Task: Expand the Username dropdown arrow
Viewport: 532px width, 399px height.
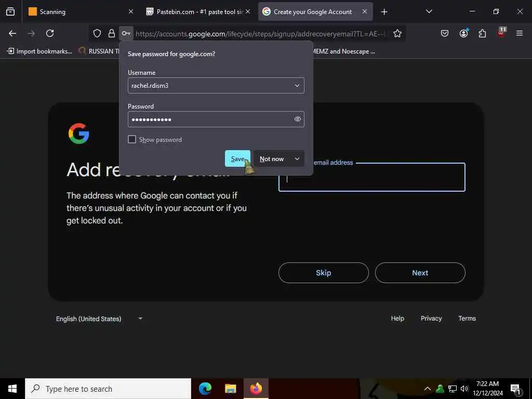Action: 297,86
